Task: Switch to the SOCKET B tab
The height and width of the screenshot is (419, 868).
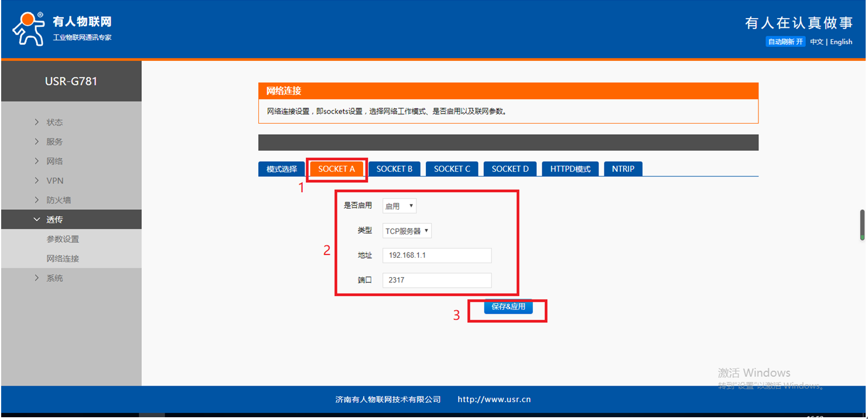Action: click(x=394, y=169)
